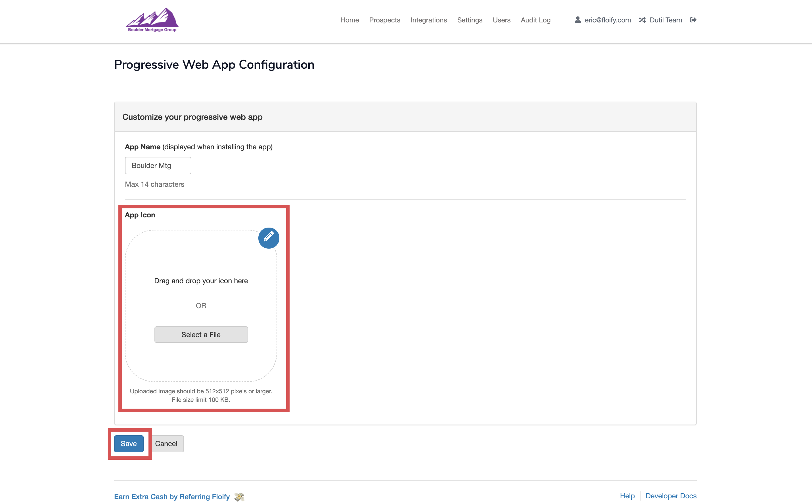This screenshot has width=812, height=504.
Task: Click the user profile icon
Action: 577,20
